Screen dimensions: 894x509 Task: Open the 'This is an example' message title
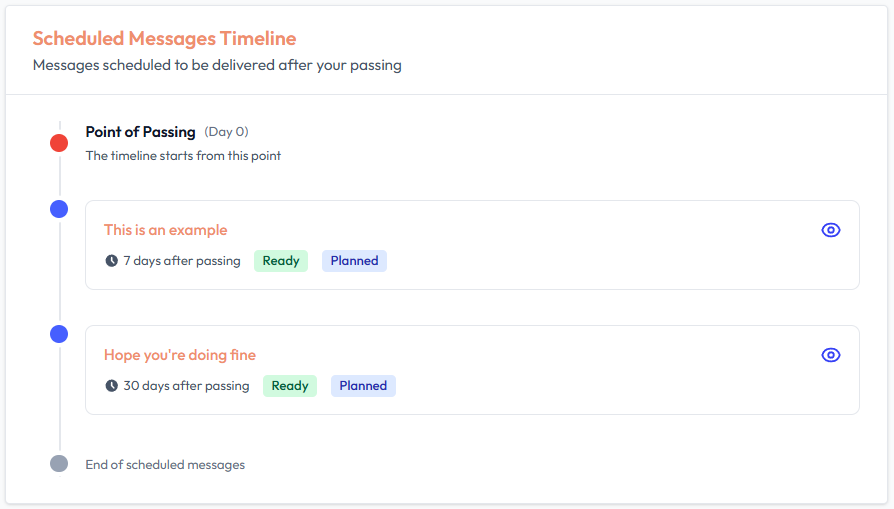pos(166,230)
